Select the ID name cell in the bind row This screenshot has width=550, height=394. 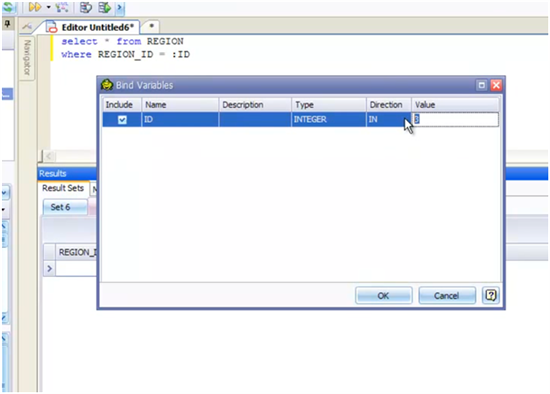[180, 120]
